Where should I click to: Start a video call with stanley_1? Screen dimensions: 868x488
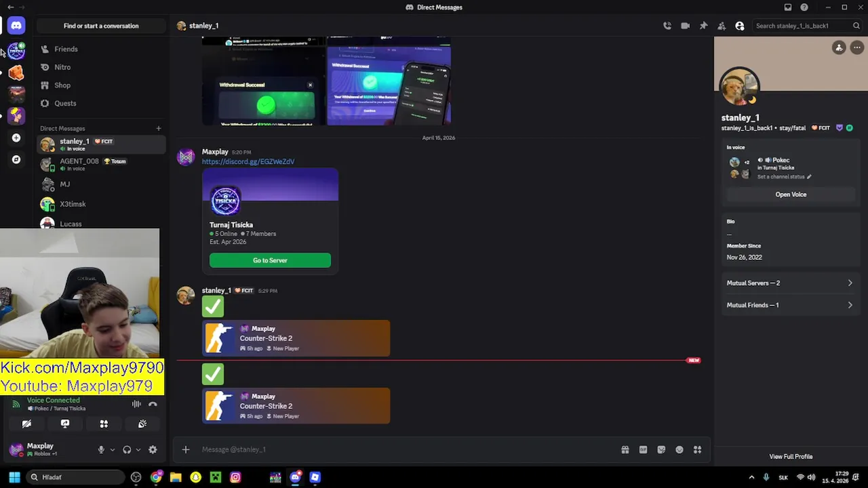(685, 26)
